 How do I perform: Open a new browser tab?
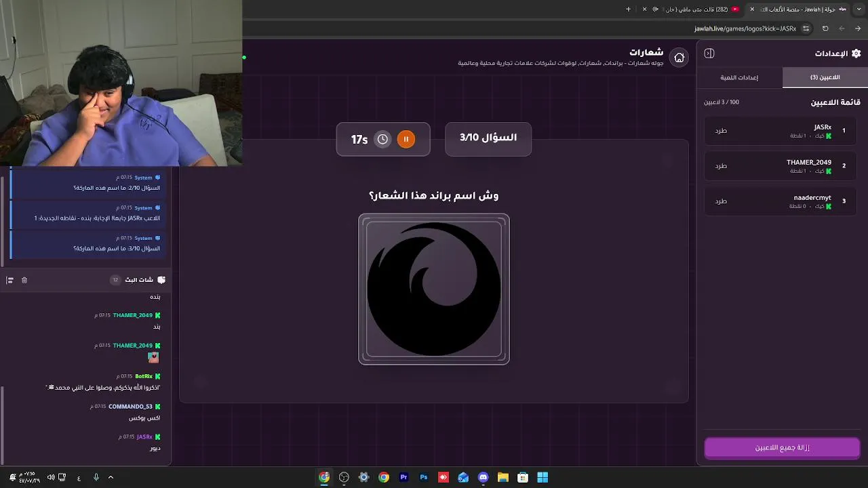pyautogui.click(x=628, y=9)
